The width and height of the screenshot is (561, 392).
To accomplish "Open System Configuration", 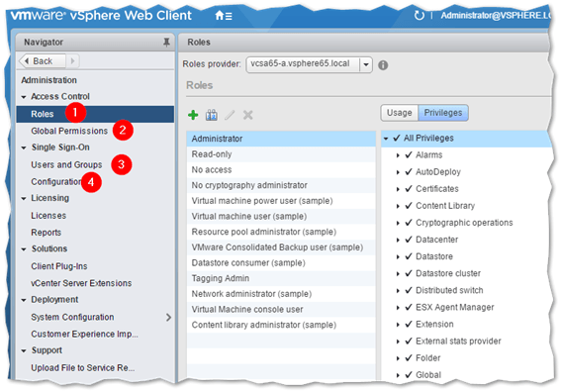I will [x=72, y=317].
